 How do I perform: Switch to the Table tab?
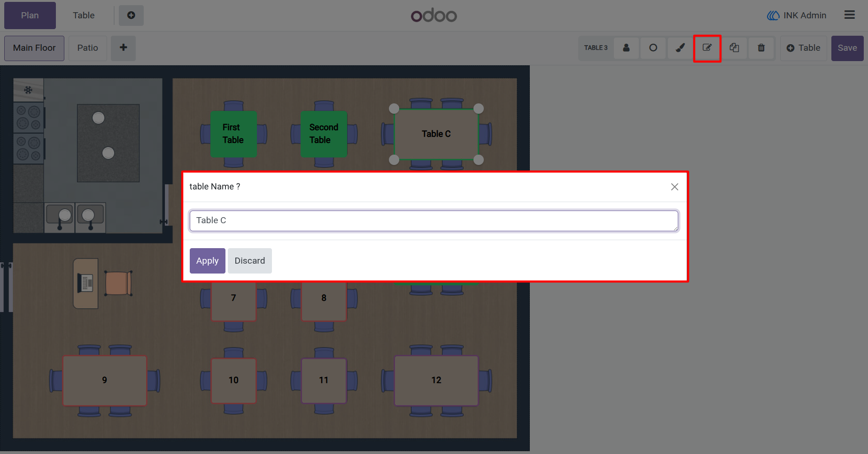point(84,16)
